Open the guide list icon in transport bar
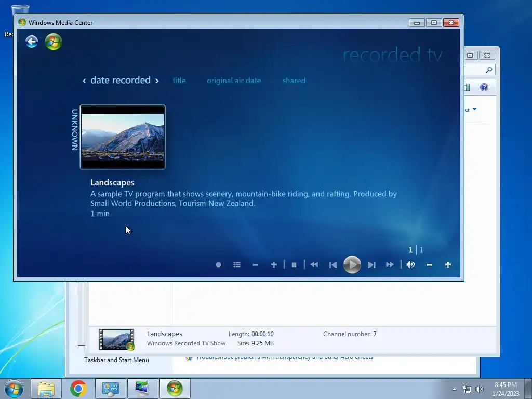This screenshot has height=399, width=532. pos(237,264)
